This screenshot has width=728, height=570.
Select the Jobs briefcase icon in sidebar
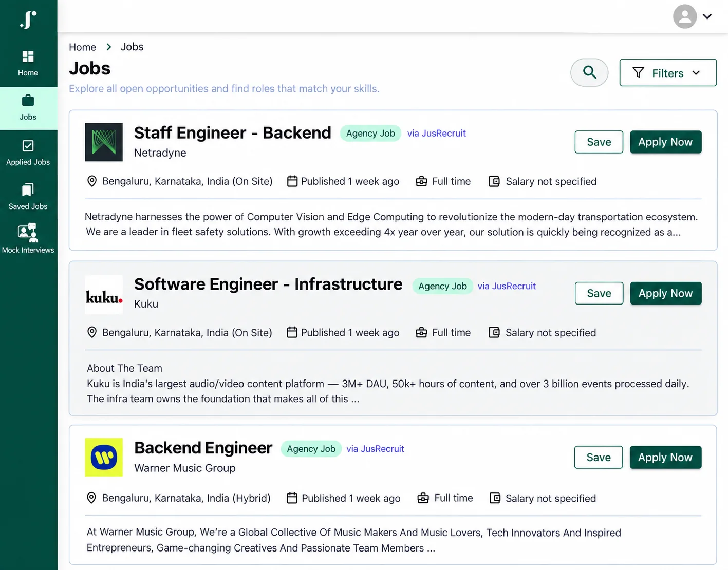tap(28, 100)
